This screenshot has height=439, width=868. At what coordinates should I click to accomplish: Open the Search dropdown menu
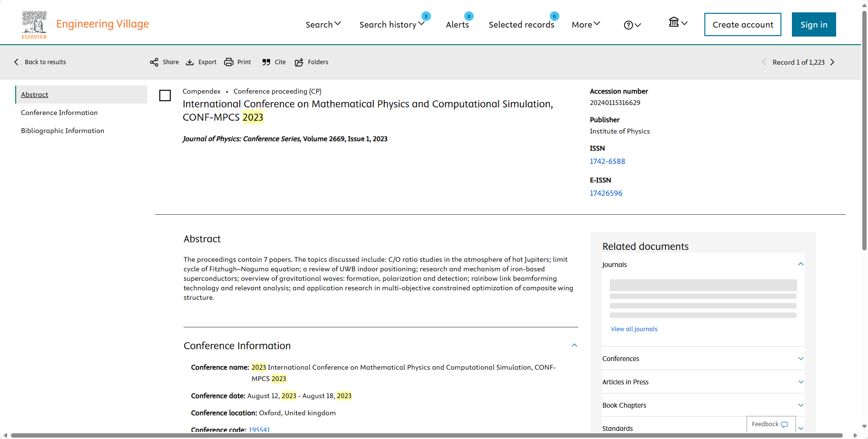tap(323, 25)
